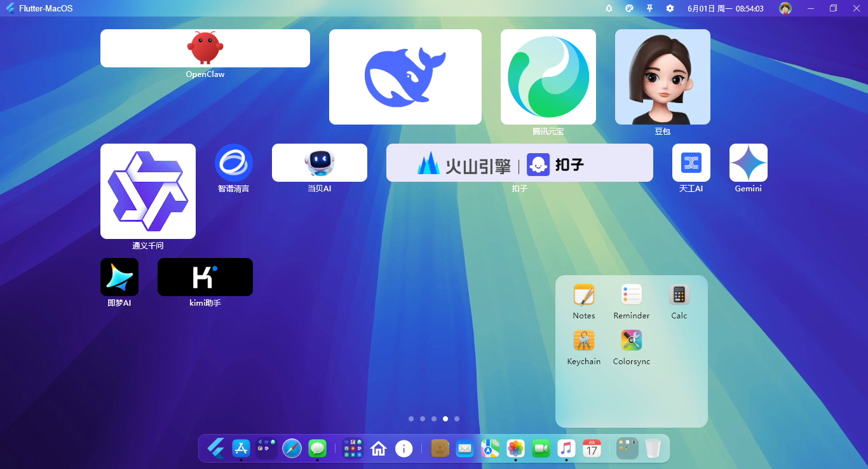Open Keychain in the utilities folder
This screenshot has height=469, width=868.
point(584,341)
